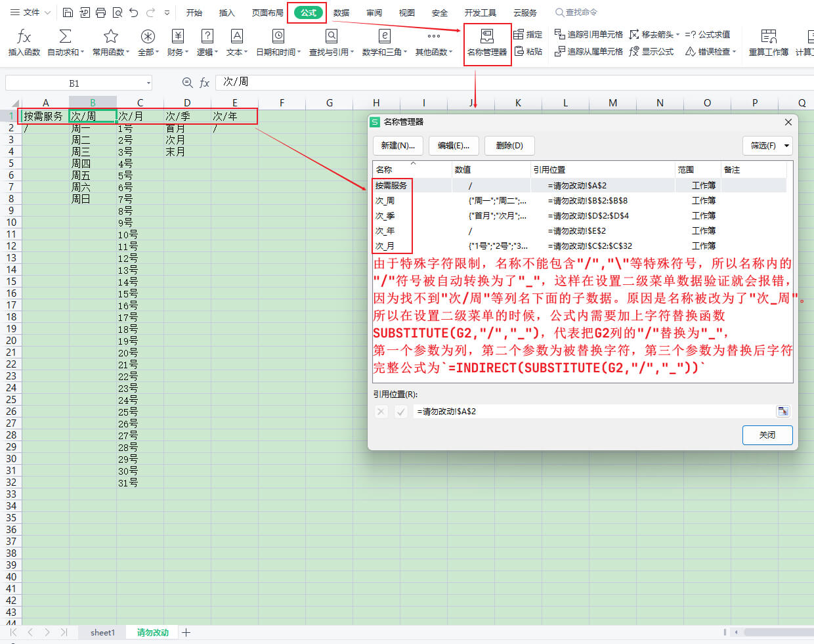Open the name box B1 dropdown
This screenshot has width=814, height=644.
[x=148, y=83]
